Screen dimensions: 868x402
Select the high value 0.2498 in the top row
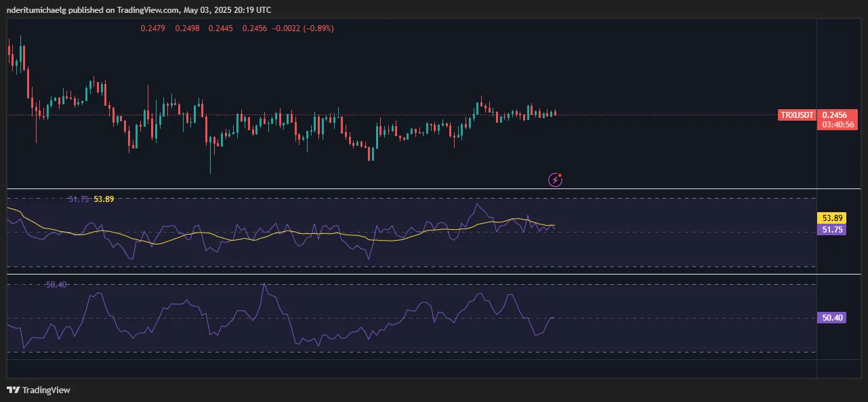pyautogui.click(x=187, y=28)
